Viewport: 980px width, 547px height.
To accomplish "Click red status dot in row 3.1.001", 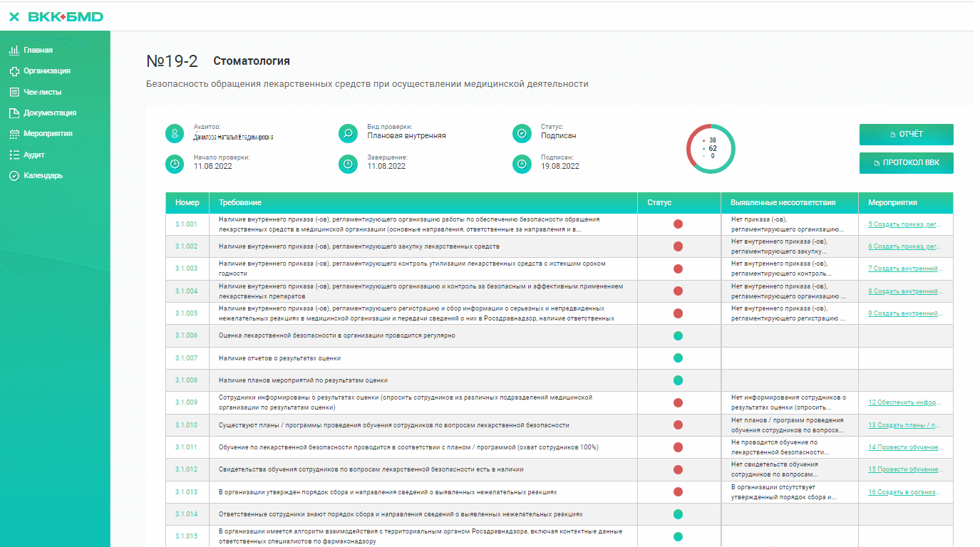I will (x=678, y=224).
